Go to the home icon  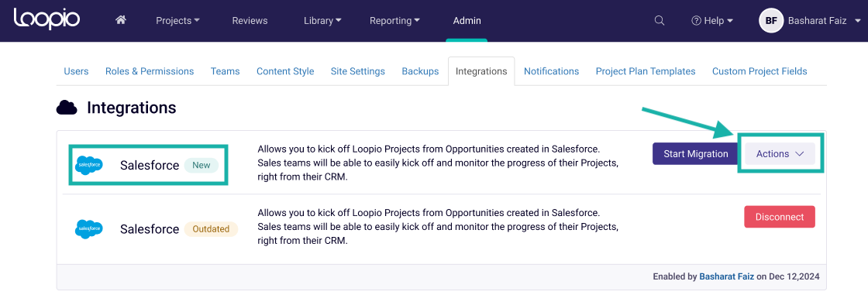[121, 20]
